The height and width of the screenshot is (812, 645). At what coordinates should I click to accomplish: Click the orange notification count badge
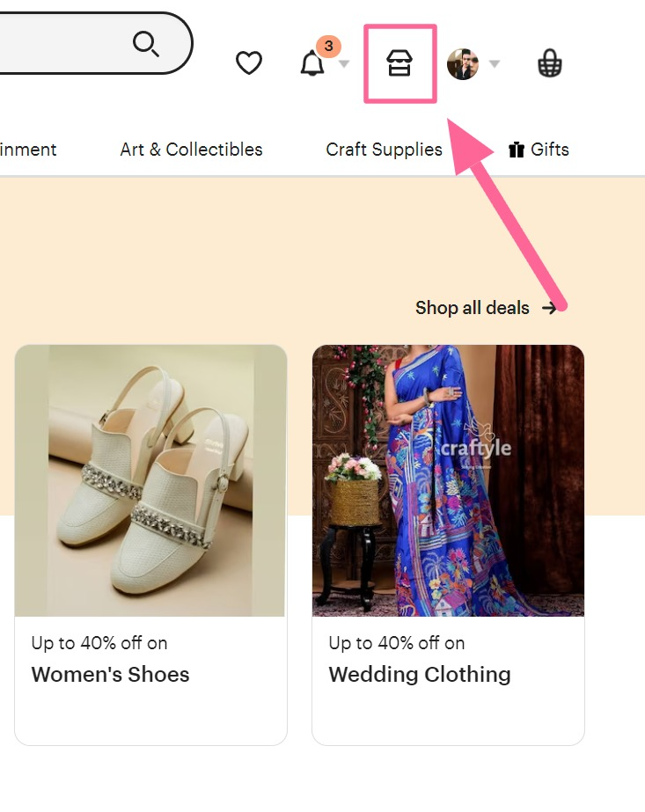(328, 46)
